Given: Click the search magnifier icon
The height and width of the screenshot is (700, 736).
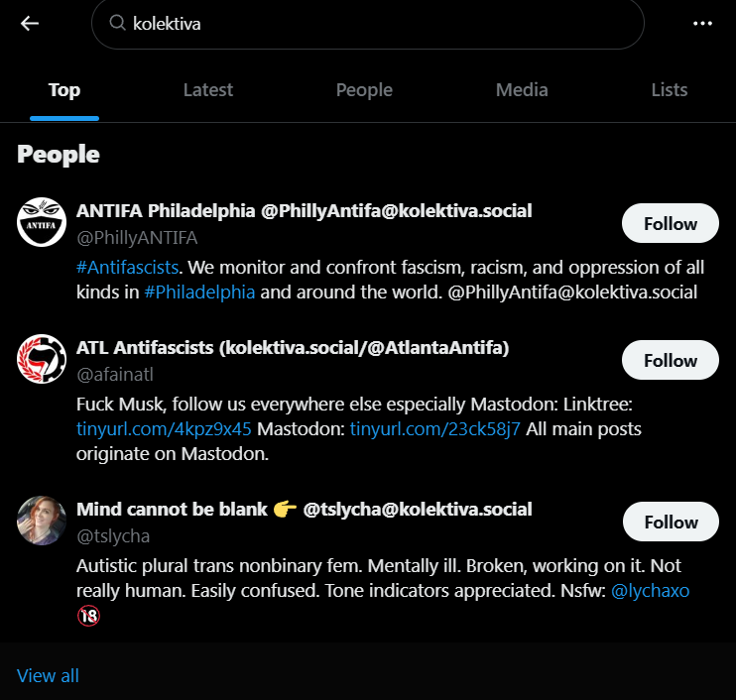Looking at the screenshot, I should (117, 23).
